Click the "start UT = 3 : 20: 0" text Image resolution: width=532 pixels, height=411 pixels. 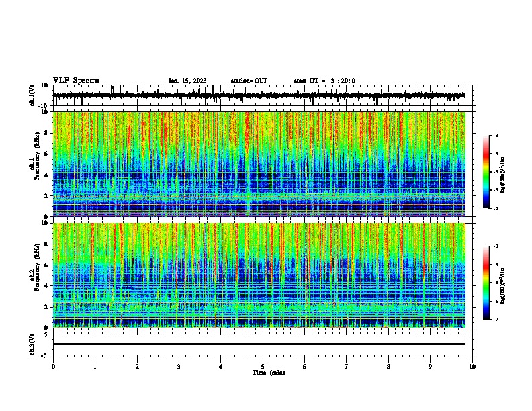pos(324,81)
